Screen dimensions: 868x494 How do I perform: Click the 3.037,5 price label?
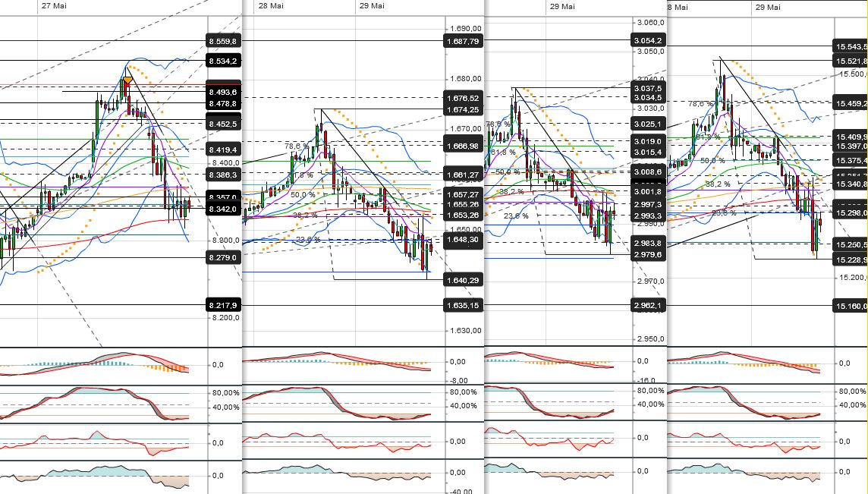click(x=648, y=88)
